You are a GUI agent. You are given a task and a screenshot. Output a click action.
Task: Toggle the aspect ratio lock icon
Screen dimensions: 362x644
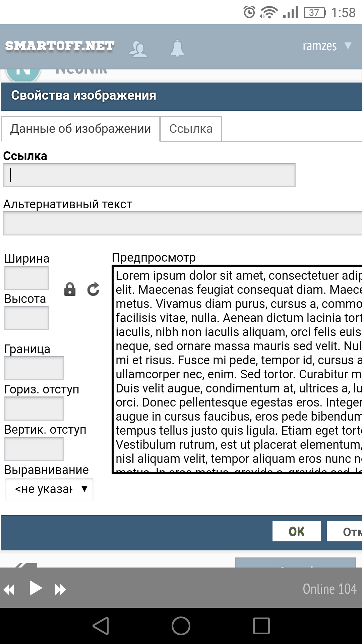[x=70, y=289]
